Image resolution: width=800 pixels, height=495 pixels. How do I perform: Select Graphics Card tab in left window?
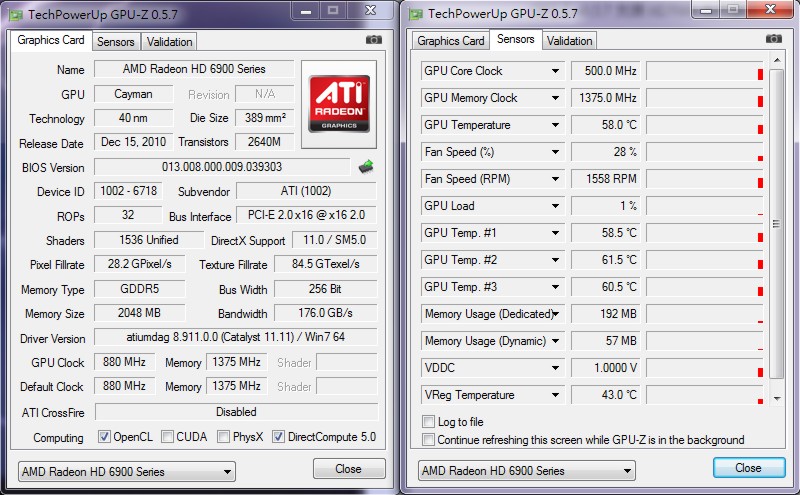click(x=51, y=40)
